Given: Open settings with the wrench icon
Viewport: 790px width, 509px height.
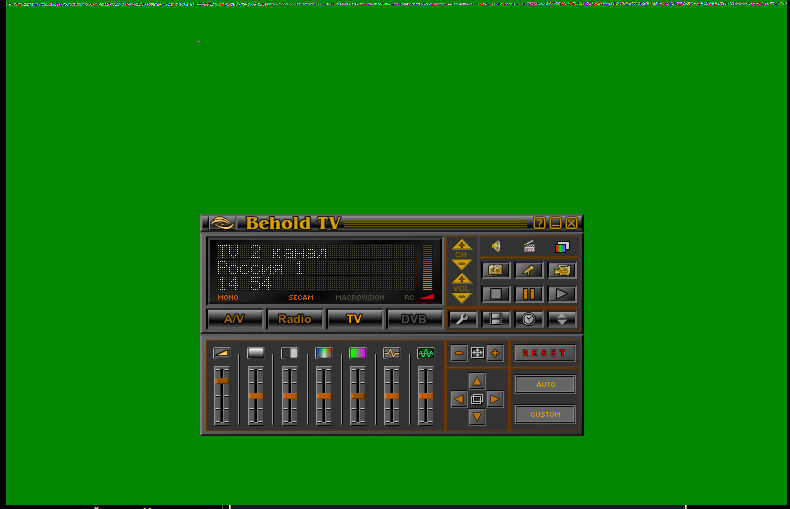Looking at the screenshot, I should pyautogui.click(x=463, y=319).
